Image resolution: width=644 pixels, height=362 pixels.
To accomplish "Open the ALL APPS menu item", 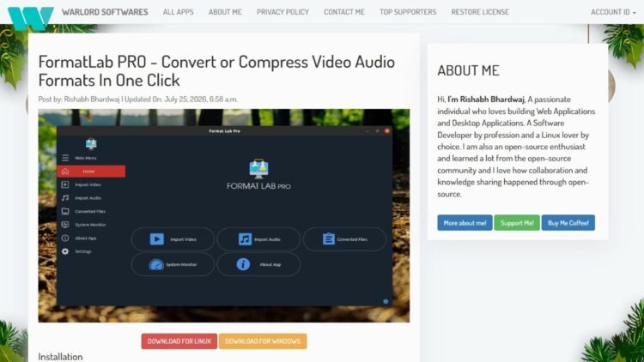I will coord(178,12).
